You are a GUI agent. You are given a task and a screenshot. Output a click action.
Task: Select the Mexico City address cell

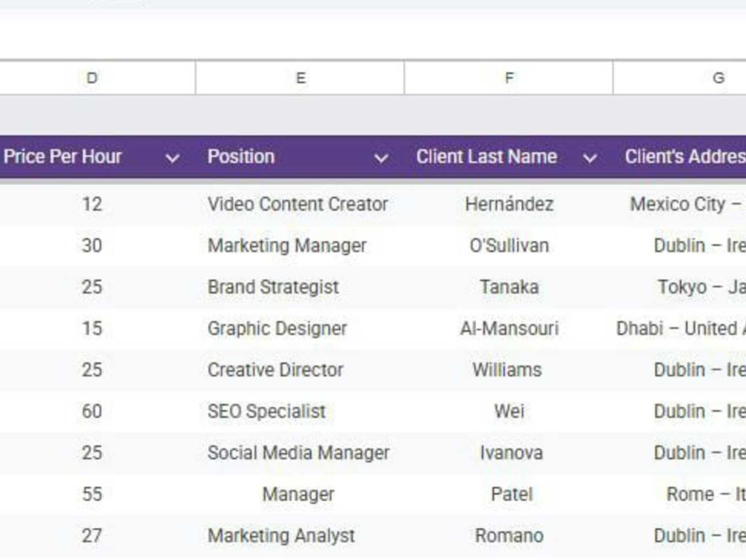click(x=680, y=205)
